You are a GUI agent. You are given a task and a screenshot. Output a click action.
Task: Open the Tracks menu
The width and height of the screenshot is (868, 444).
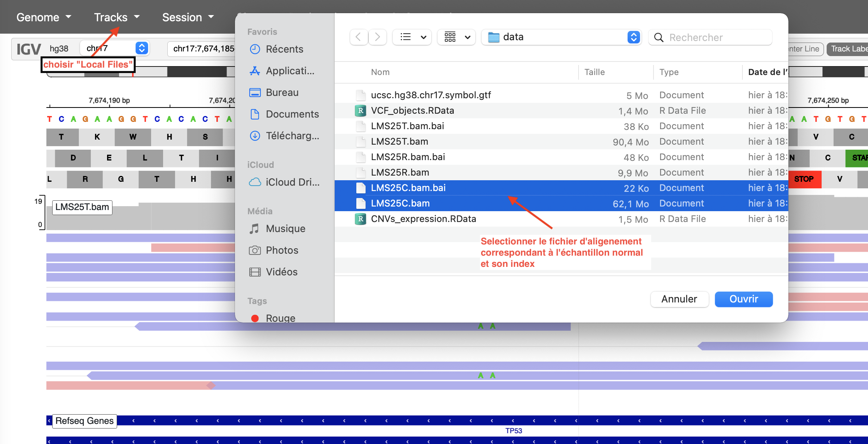click(x=116, y=17)
